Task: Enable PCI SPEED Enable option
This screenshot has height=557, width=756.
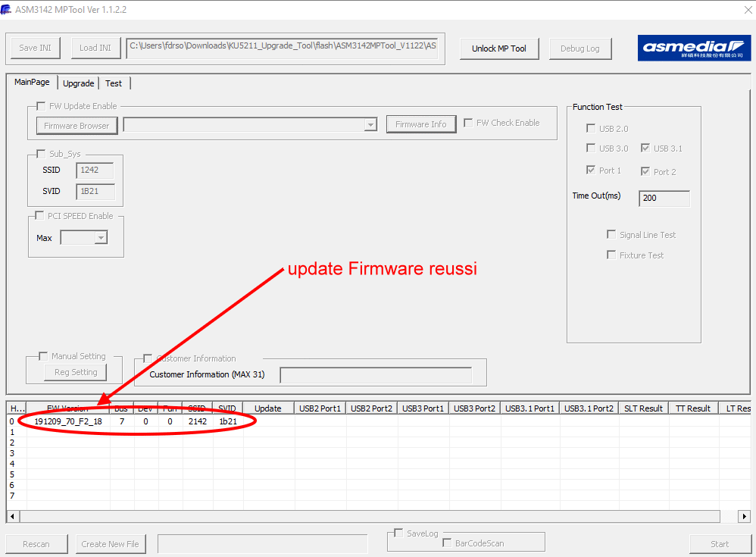Action: click(40, 215)
